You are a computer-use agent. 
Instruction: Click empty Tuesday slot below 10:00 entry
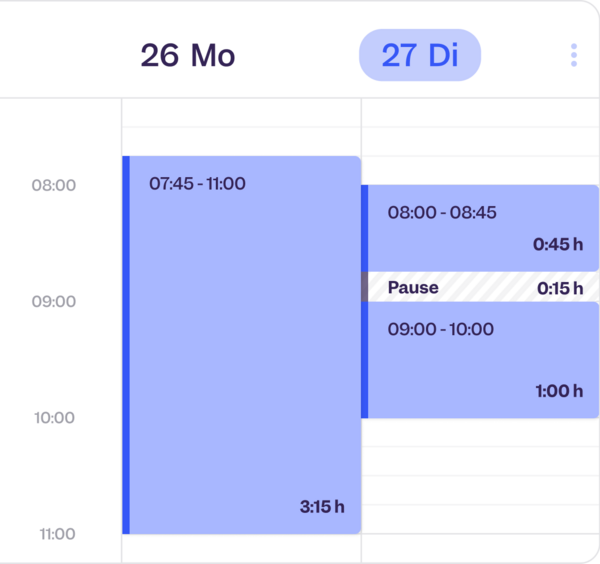pos(480,432)
